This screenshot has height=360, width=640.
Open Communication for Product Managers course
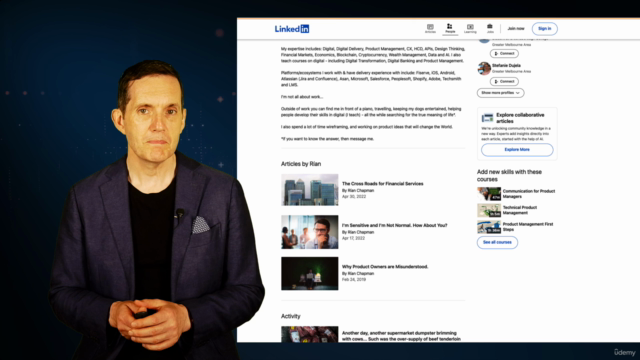point(529,194)
